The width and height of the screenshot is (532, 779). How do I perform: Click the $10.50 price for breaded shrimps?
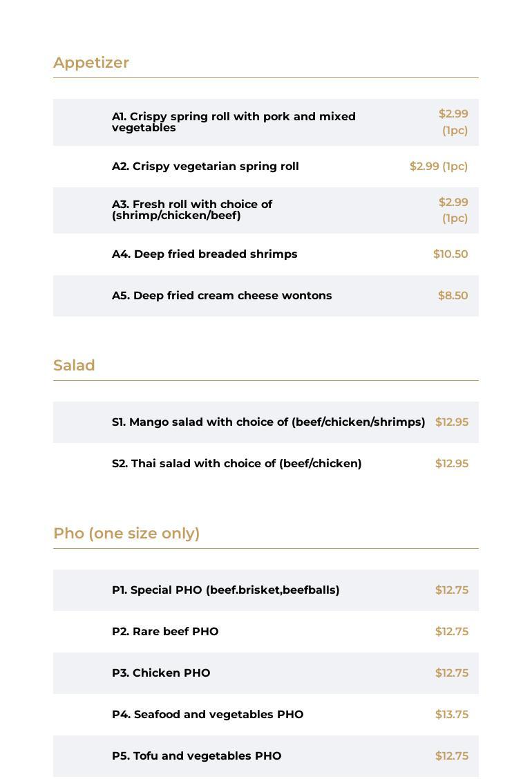[x=450, y=254]
